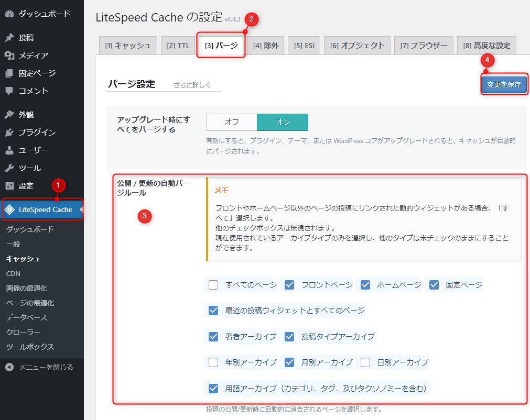Open the [8] 高度な設定 tab
Image resolution: width=530 pixels, height=420 pixels.
tap(486, 46)
